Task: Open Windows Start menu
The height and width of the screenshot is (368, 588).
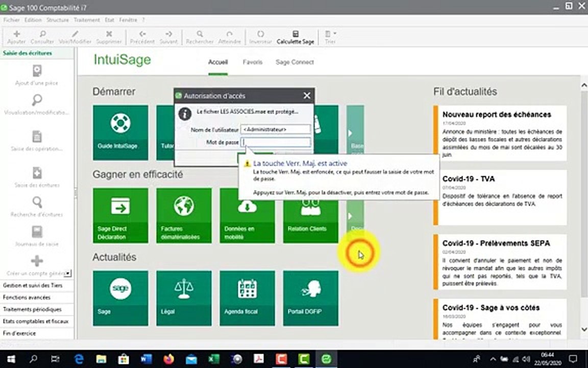Action: (x=11, y=359)
